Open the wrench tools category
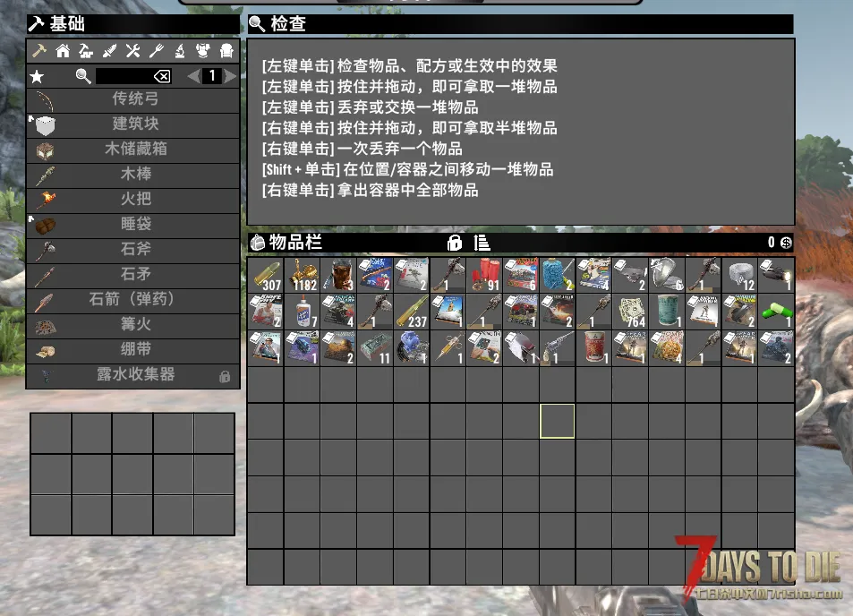853x616 pixels. pos(133,51)
